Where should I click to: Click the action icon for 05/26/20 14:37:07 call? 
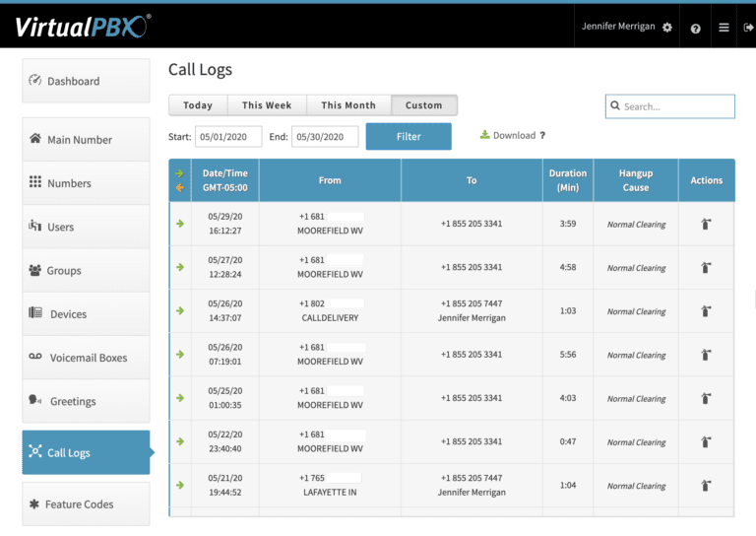(x=706, y=311)
